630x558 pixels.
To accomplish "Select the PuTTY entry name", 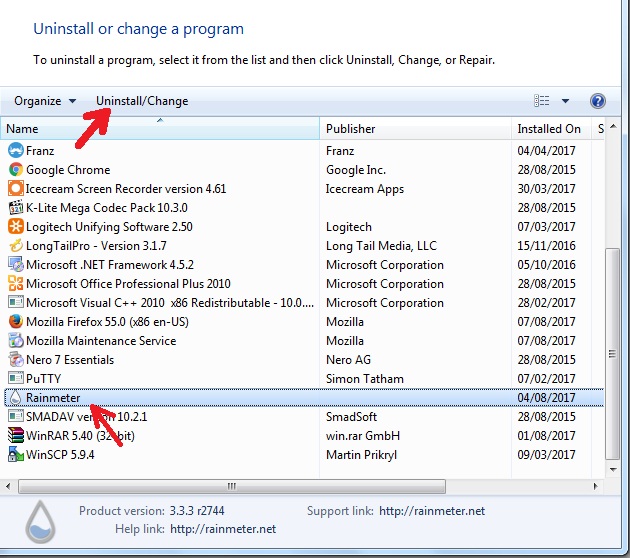I will (43, 378).
